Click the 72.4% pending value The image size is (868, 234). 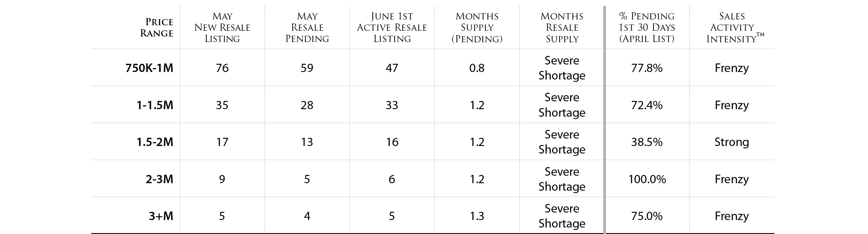(x=647, y=105)
